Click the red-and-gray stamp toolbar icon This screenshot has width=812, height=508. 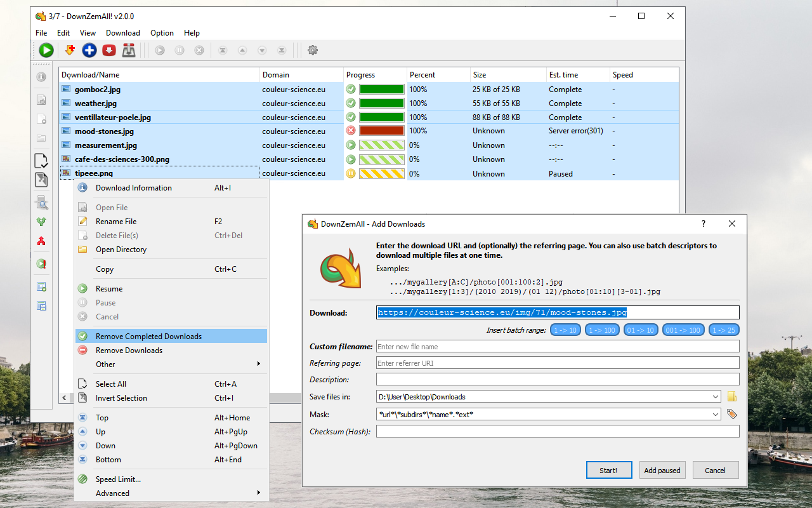point(129,50)
